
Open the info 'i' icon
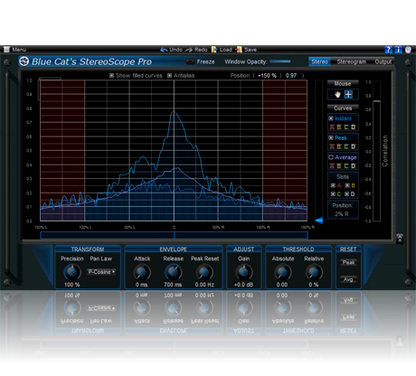(x=398, y=50)
